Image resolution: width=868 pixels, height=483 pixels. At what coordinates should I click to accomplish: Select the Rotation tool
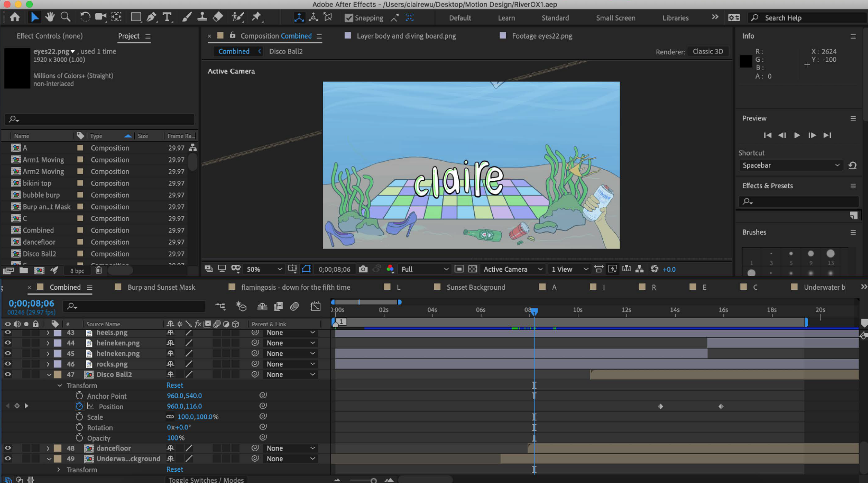tap(85, 17)
